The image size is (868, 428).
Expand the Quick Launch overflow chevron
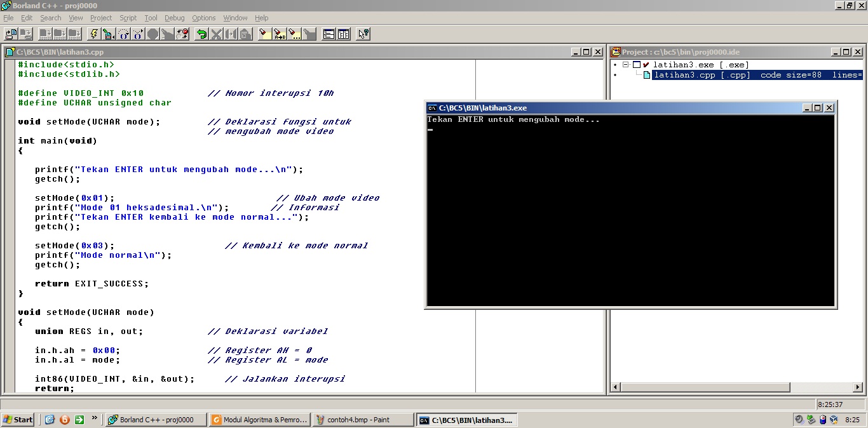95,418
